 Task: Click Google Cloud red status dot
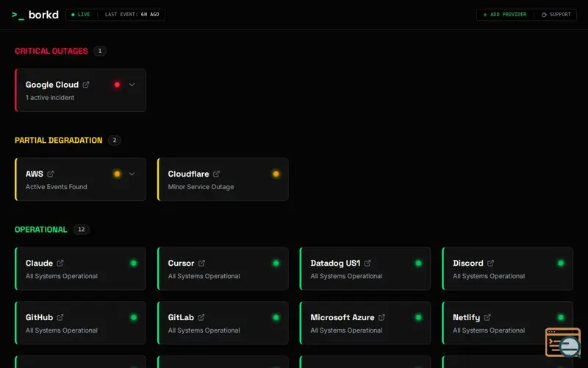point(117,85)
